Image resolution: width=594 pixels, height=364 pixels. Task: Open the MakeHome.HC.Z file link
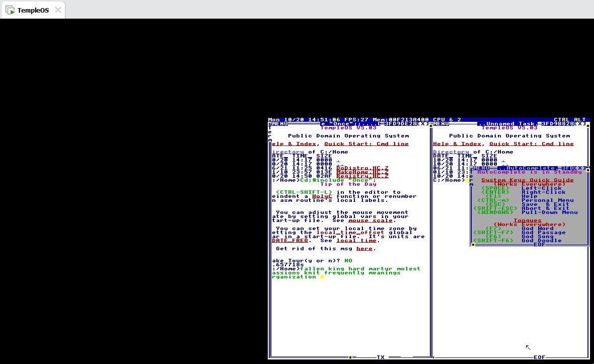pos(362,172)
